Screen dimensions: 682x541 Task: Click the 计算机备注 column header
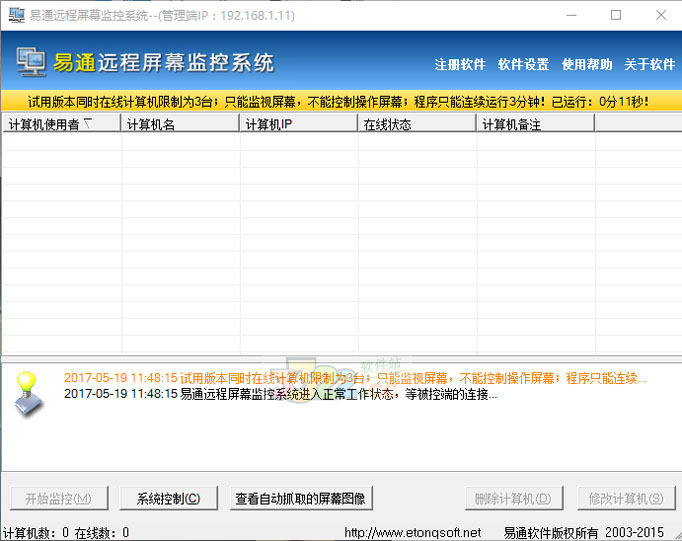tap(535, 124)
